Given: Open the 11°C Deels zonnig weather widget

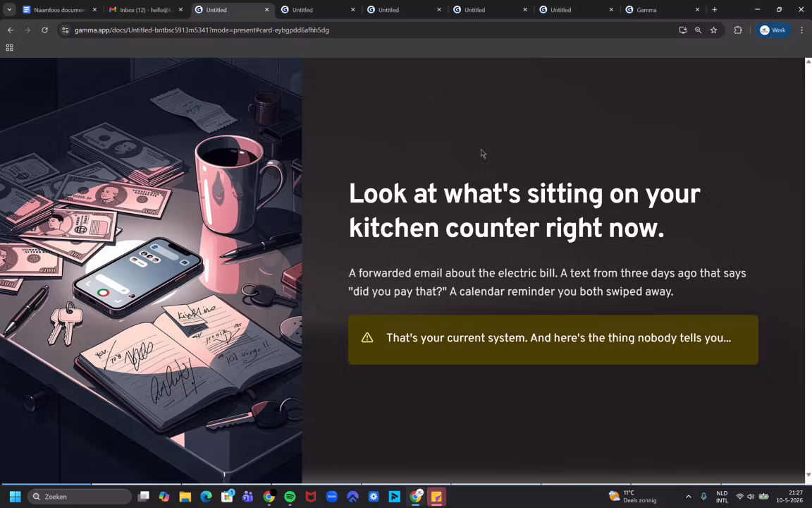Looking at the screenshot, I should coord(633,497).
